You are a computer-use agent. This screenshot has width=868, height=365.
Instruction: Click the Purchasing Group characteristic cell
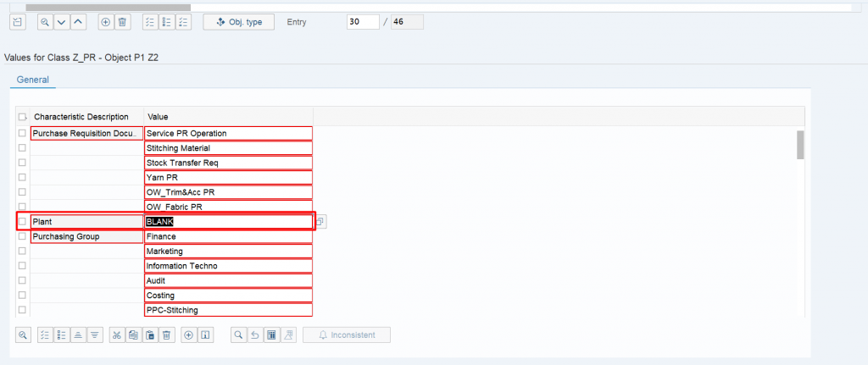coord(87,236)
